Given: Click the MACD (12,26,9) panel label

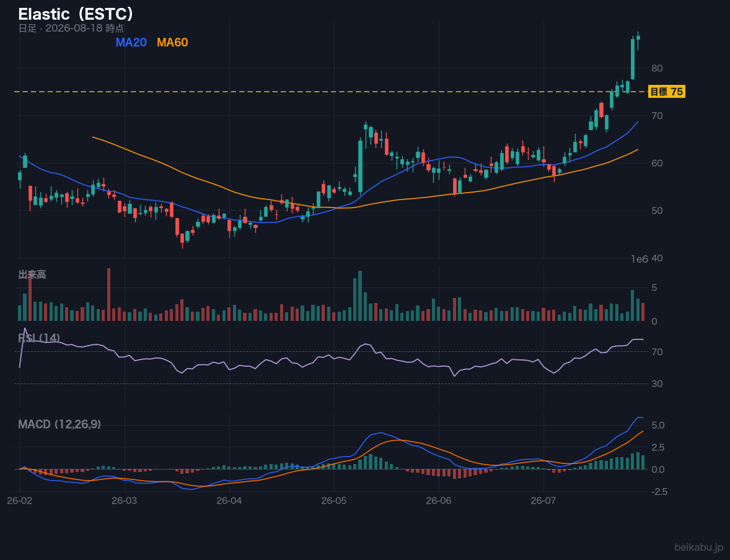Looking at the screenshot, I should 59,424.
